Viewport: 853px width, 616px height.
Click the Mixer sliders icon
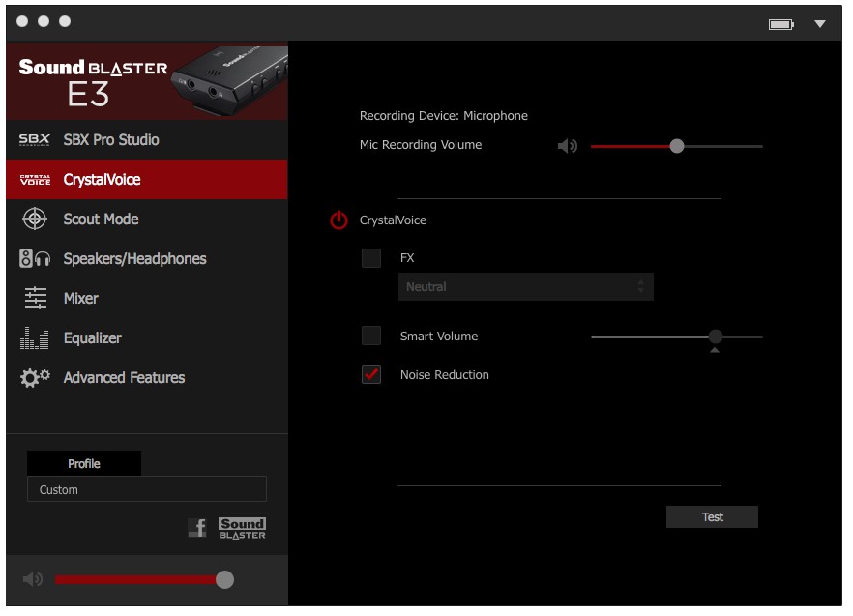(x=35, y=299)
